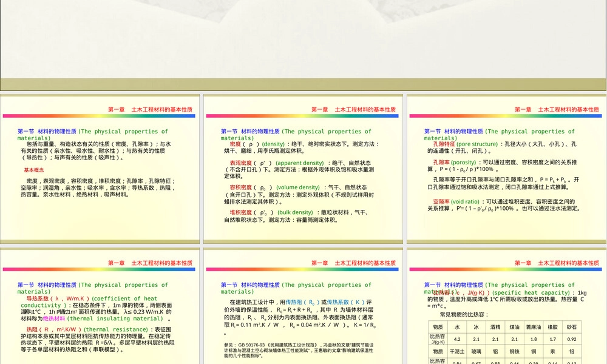Click the red term 堆积密度
607x364 pixels.
(241, 212)
